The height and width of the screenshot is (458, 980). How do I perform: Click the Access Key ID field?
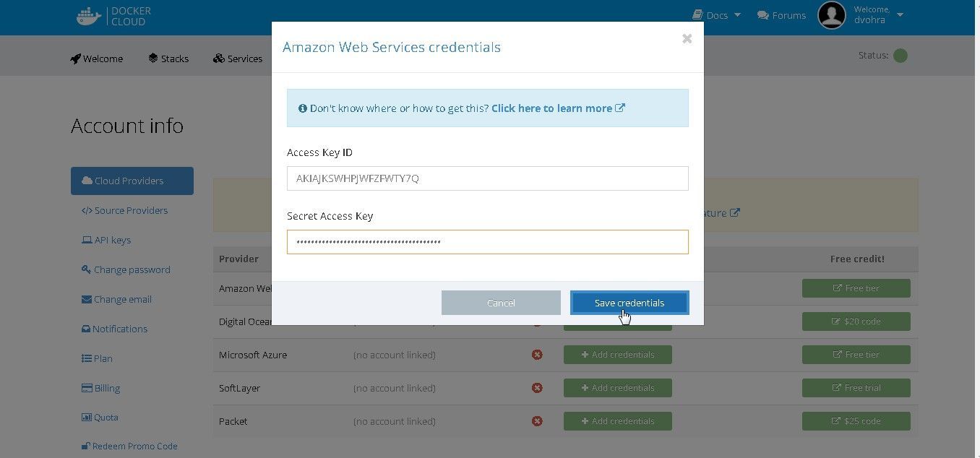coord(488,178)
